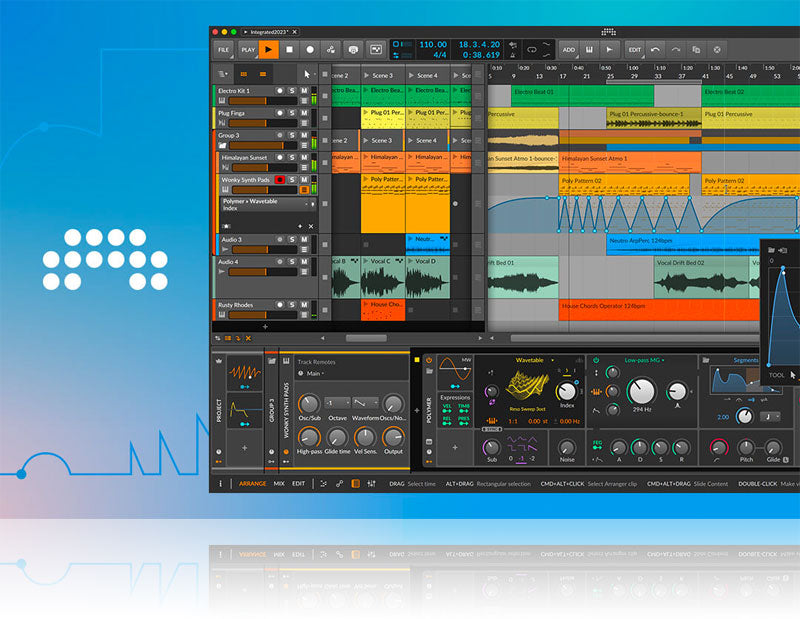Toggle automation write icon in transport
The width and height of the screenshot is (800, 619).
click(331, 49)
